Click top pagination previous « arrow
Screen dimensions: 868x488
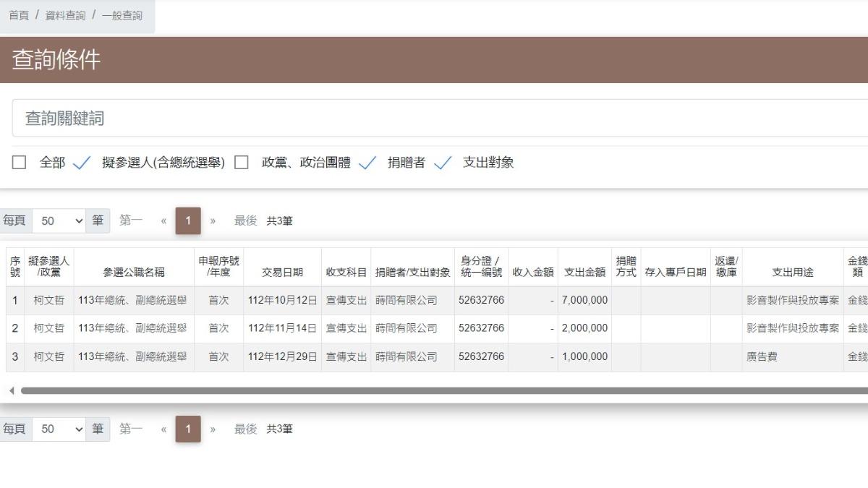tap(164, 221)
